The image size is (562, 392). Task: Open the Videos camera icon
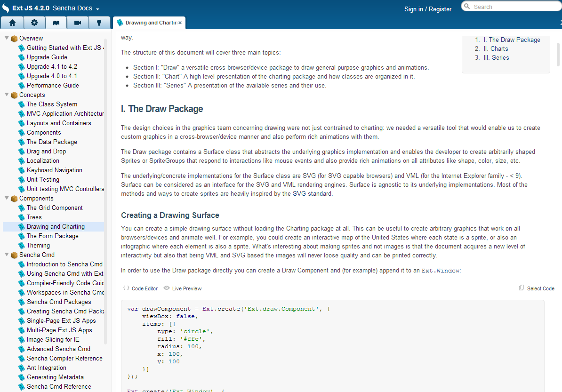tap(78, 22)
